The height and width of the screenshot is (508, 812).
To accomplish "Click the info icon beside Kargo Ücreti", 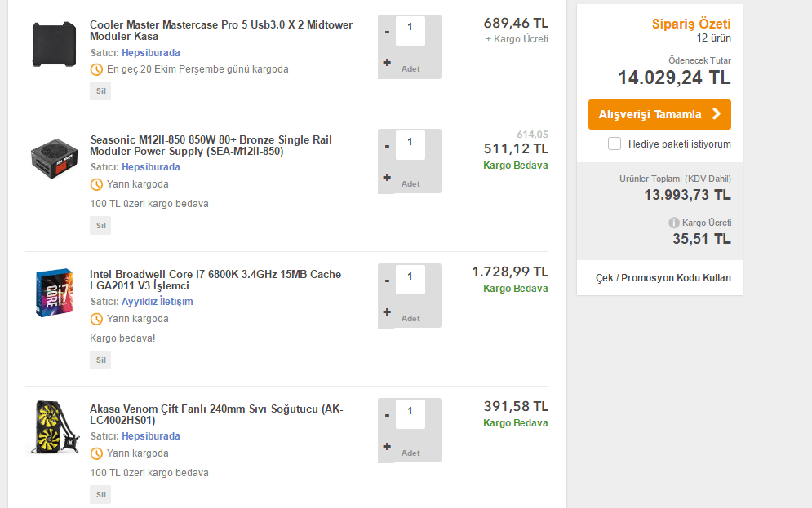I will (x=674, y=223).
